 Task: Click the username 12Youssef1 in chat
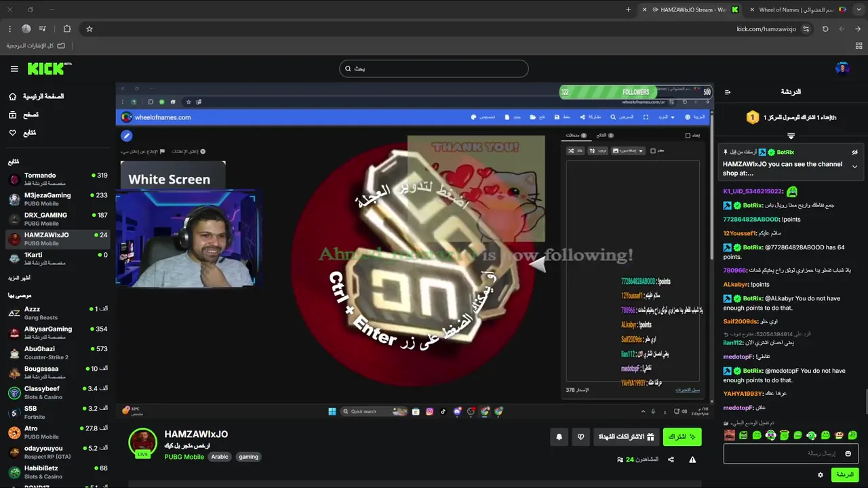point(740,233)
